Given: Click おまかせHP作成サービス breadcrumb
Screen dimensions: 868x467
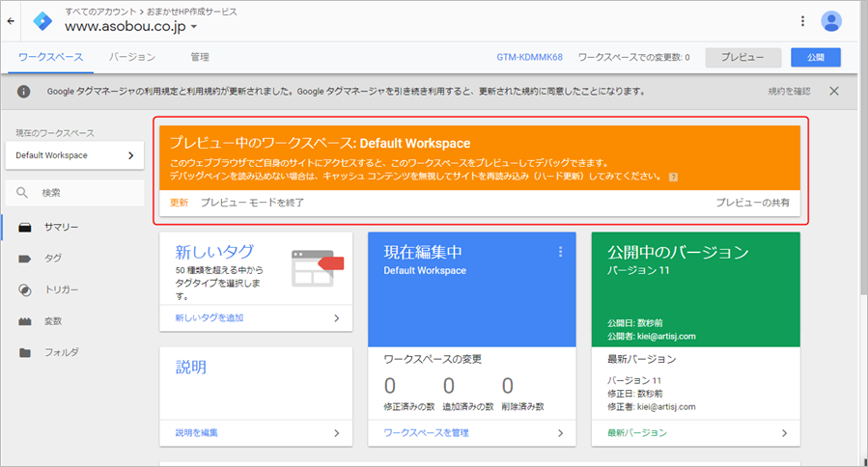Looking at the screenshot, I should pyautogui.click(x=192, y=12).
